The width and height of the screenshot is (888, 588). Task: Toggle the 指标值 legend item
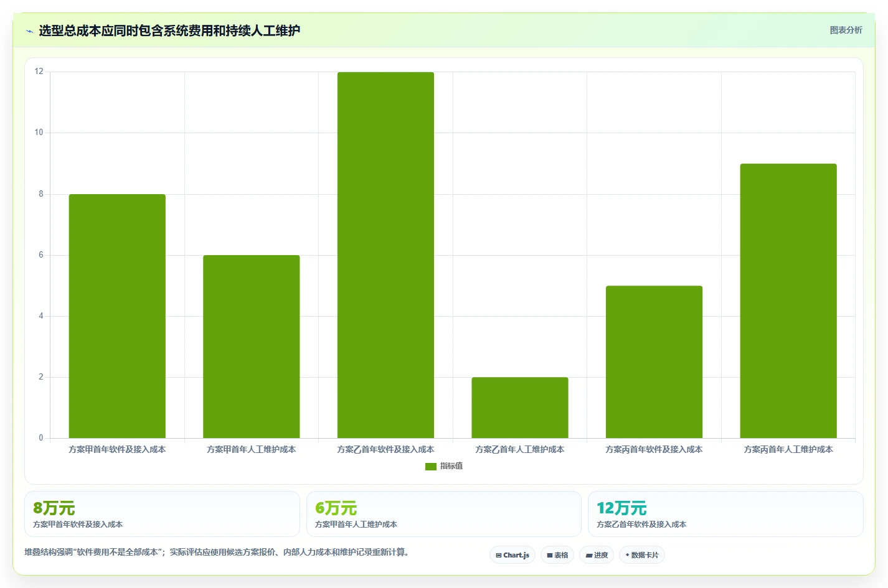point(443,466)
